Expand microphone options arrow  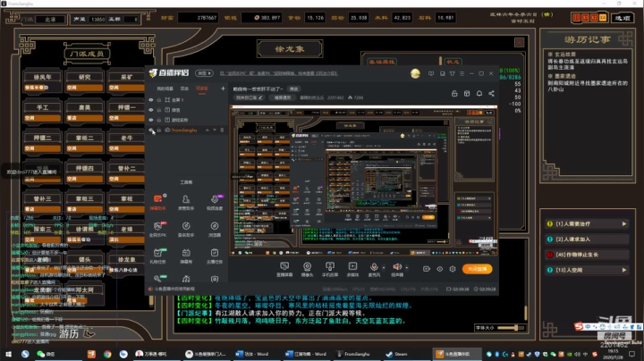[384, 268]
